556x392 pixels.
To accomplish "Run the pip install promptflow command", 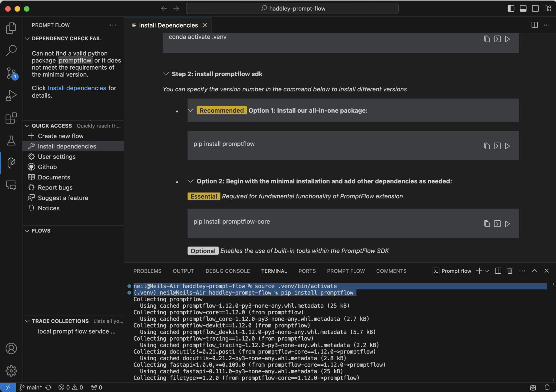I will click(508, 146).
